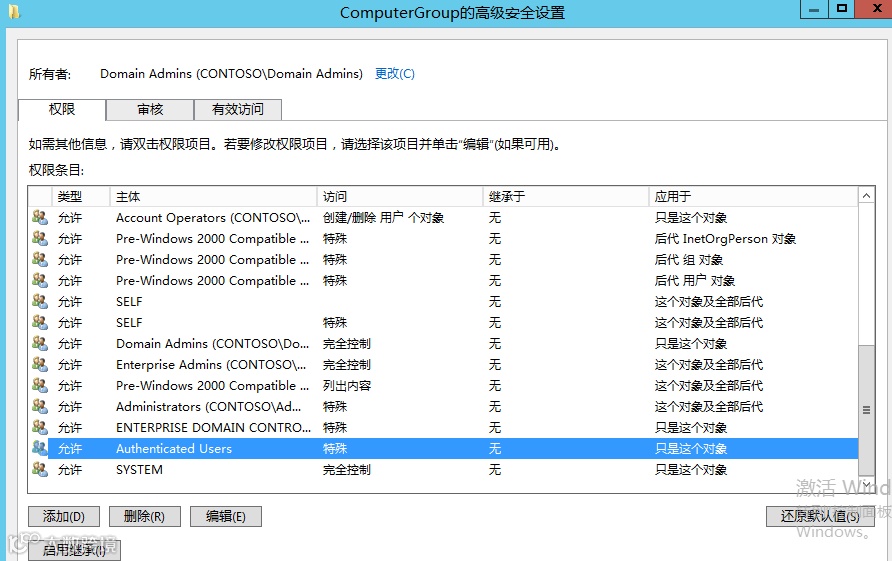Sort by the 访问 column header
The height and width of the screenshot is (561, 892).
pyautogui.click(x=399, y=197)
